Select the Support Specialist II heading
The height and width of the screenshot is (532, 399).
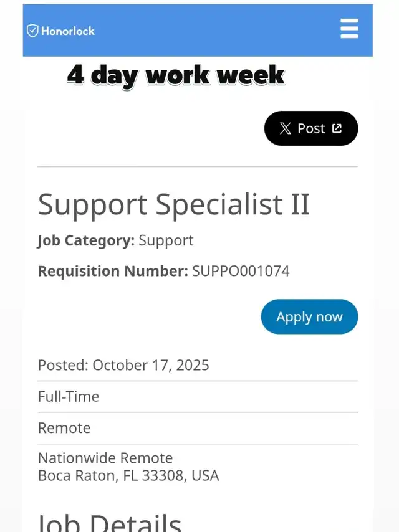point(173,205)
